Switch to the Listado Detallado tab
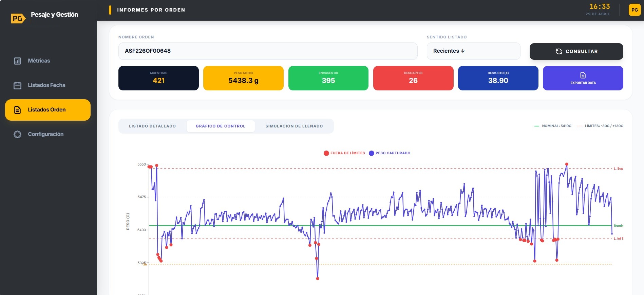This screenshot has width=644, height=295. pyautogui.click(x=152, y=126)
